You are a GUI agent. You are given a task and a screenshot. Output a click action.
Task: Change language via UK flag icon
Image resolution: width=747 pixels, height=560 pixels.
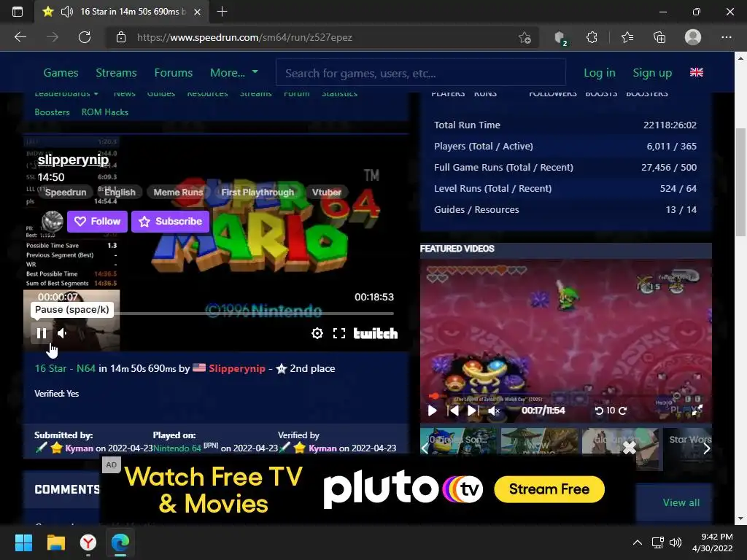(x=697, y=72)
